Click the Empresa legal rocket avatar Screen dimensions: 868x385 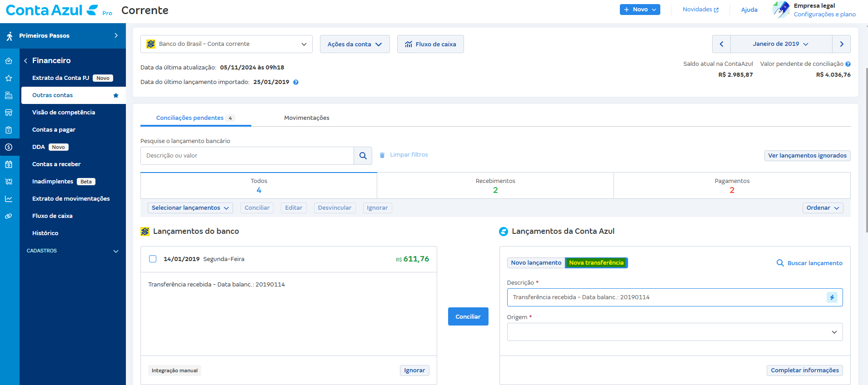781,9
